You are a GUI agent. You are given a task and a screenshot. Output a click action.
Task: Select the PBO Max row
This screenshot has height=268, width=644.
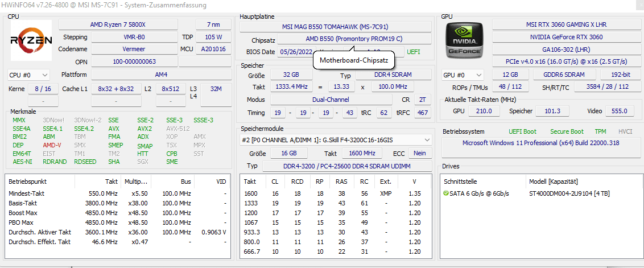click(x=117, y=222)
